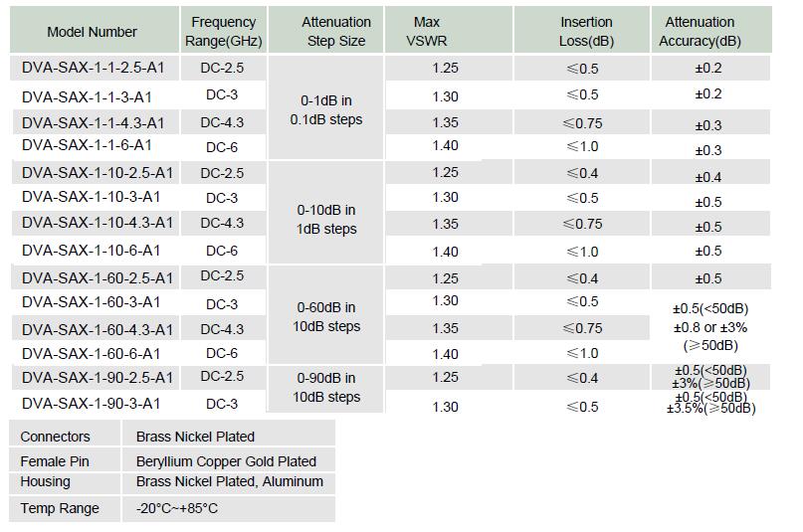Select model DVA-SAX-1-1-6-A1 cell
The width and height of the screenshot is (803, 532).
pos(87,145)
